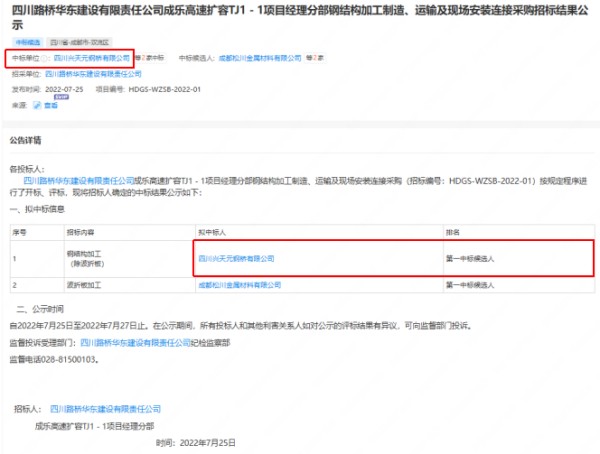Open 四川兴天元钢桥有限公司 link in table row 1
The height and width of the screenshot is (454, 600).
pos(236,258)
